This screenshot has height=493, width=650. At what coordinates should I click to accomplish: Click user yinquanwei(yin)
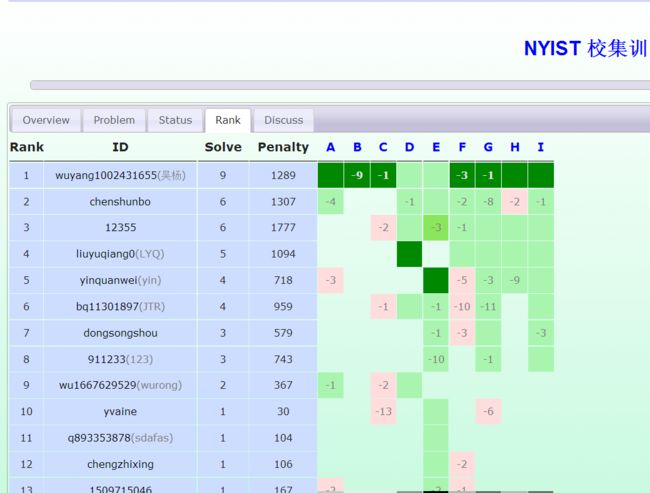(120, 280)
